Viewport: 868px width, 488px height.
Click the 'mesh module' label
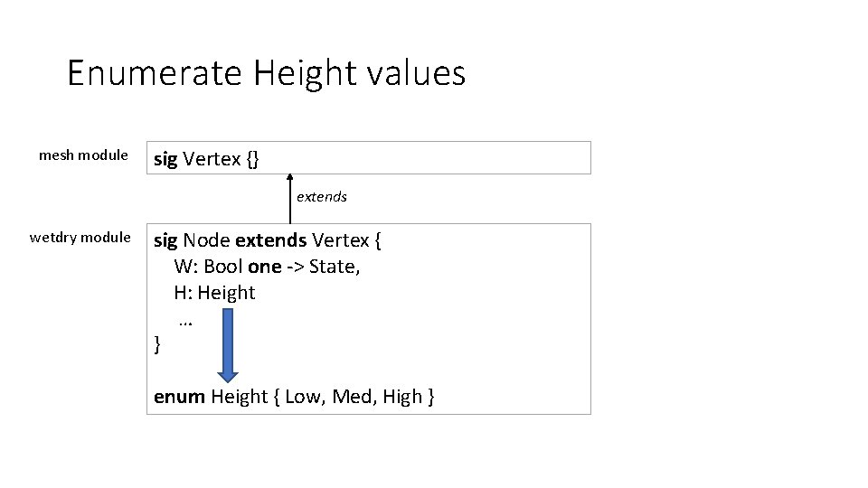click(x=83, y=155)
